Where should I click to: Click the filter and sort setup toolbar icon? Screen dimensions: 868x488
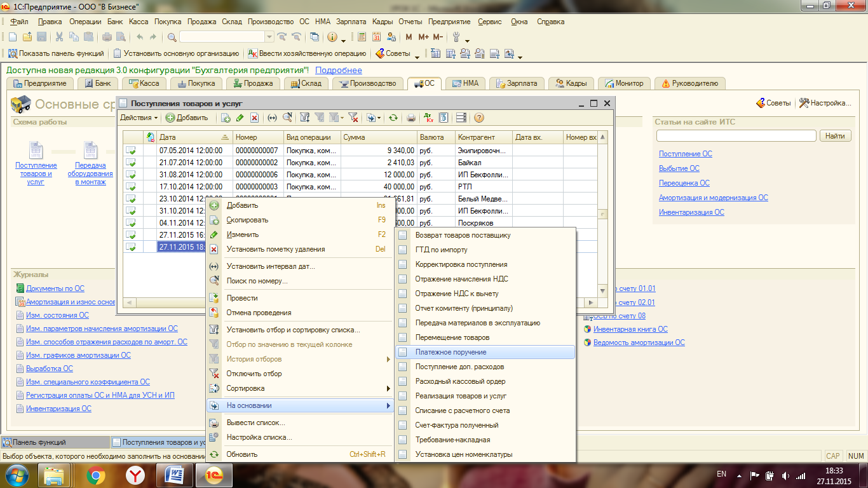pyautogui.click(x=305, y=118)
